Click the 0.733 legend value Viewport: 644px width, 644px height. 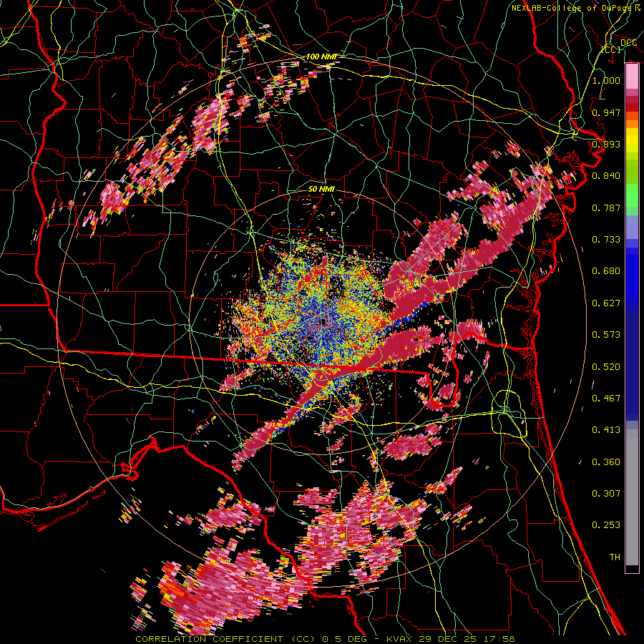606,240
